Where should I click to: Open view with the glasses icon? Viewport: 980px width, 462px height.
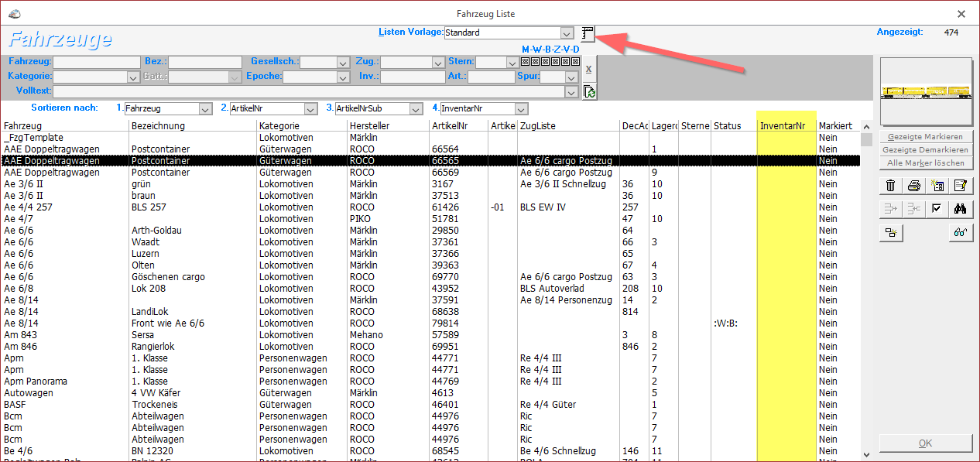961,233
